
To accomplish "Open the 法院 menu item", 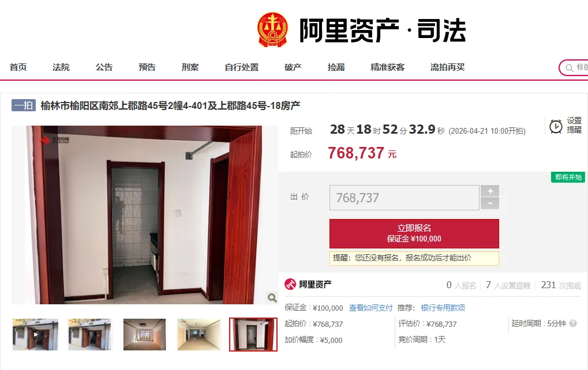I will pyautogui.click(x=61, y=67).
